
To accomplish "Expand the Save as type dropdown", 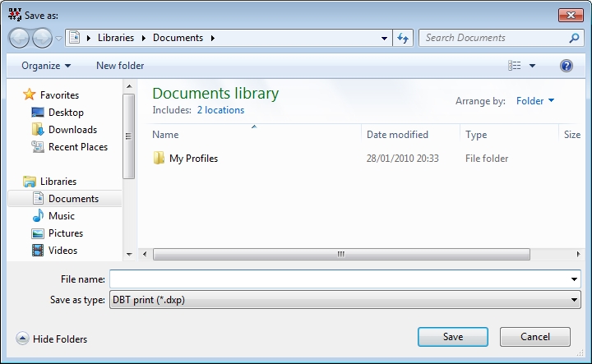I will [345, 300].
